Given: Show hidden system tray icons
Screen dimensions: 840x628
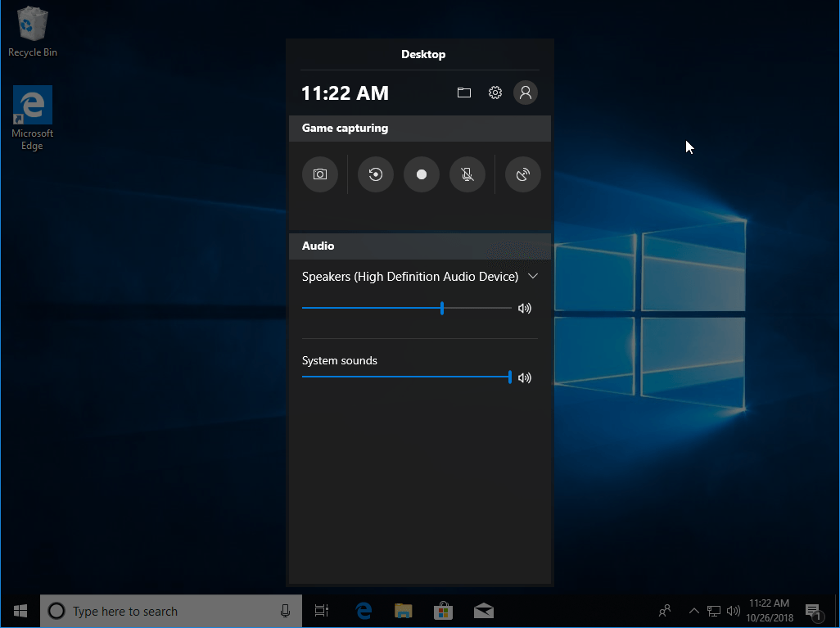Looking at the screenshot, I should coord(693,611).
